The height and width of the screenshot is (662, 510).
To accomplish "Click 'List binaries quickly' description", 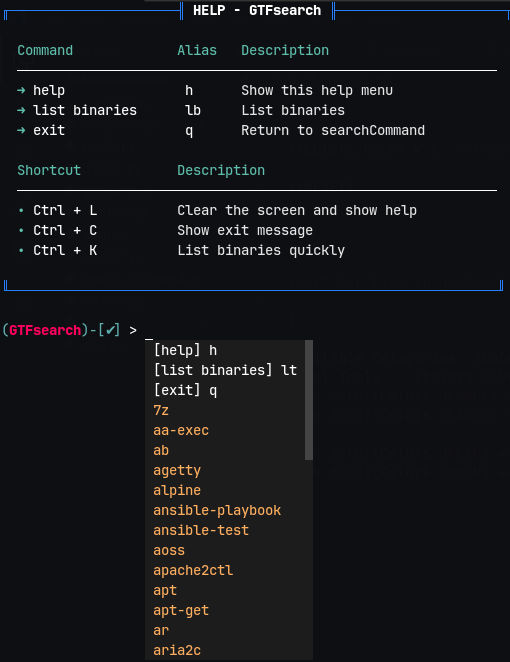I will tap(261, 250).
